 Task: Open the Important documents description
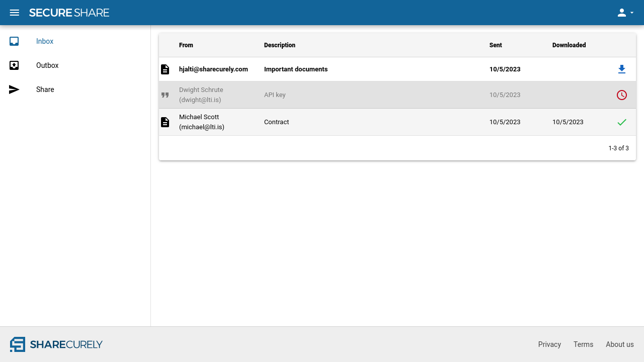point(296,69)
